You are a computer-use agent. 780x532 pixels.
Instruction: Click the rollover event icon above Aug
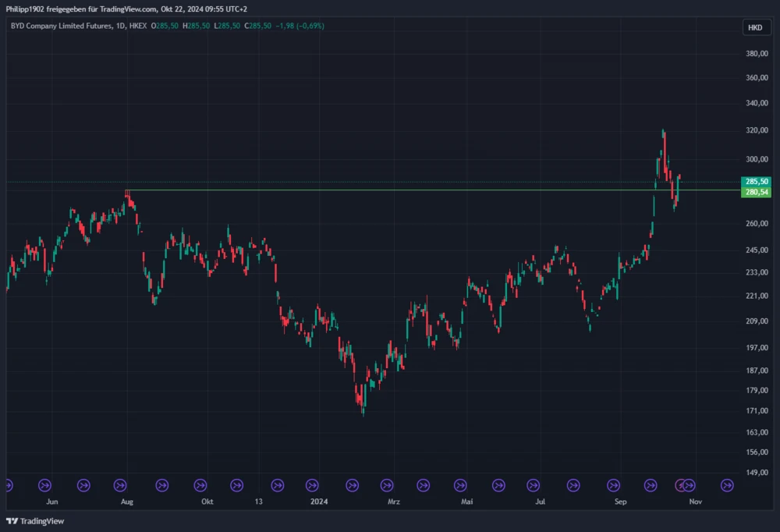(122, 485)
